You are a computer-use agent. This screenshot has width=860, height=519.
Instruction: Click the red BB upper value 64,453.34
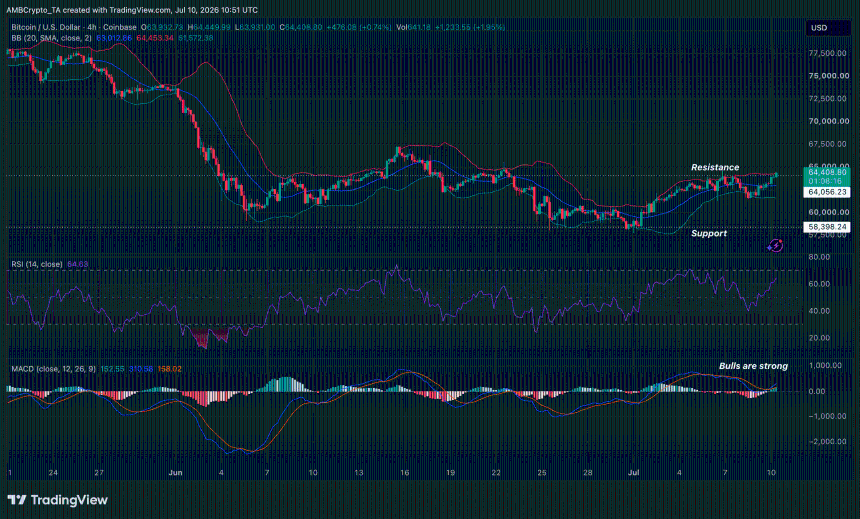coord(155,38)
